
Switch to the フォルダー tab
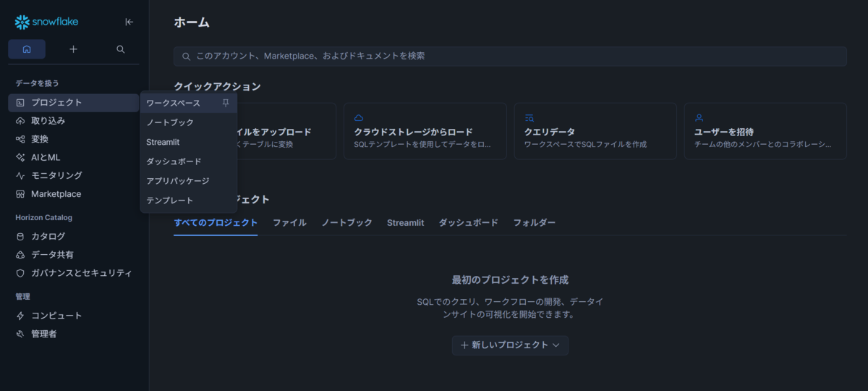click(x=535, y=222)
